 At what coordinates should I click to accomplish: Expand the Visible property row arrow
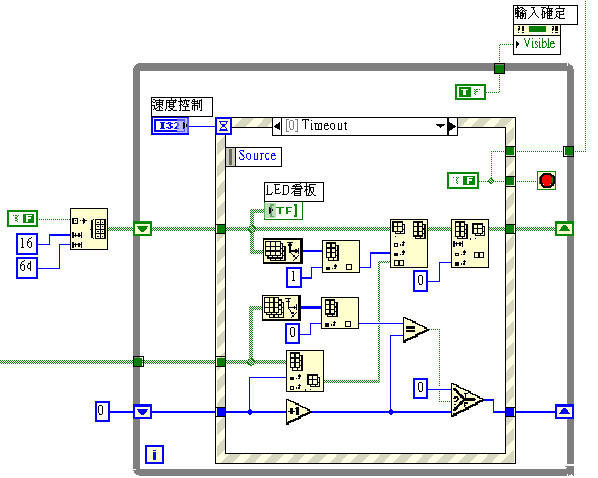(518, 44)
